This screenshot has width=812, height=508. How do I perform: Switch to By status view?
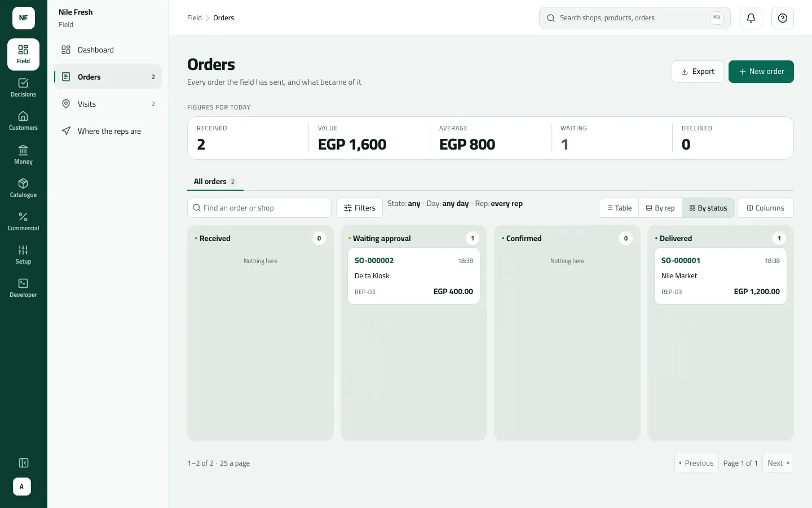point(708,208)
